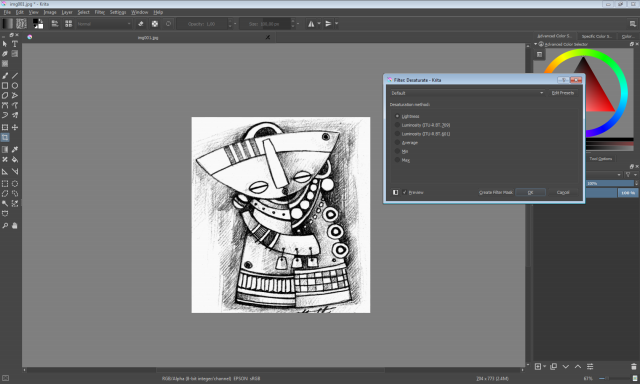This screenshot has height=384, width=640.
Task: Expand the horizontal mirror options arrow
Action: pos(319,24)
